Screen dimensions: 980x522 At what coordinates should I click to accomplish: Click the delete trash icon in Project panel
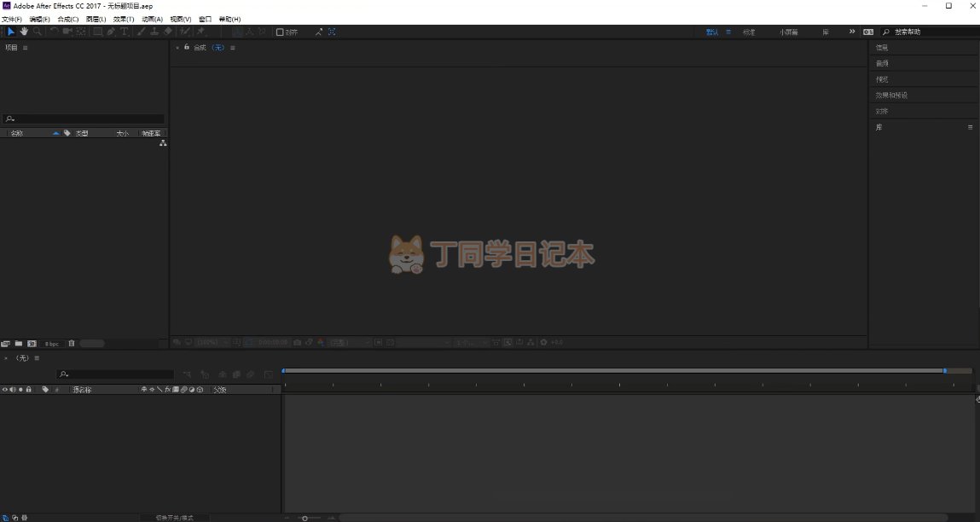tap(72, 344)
